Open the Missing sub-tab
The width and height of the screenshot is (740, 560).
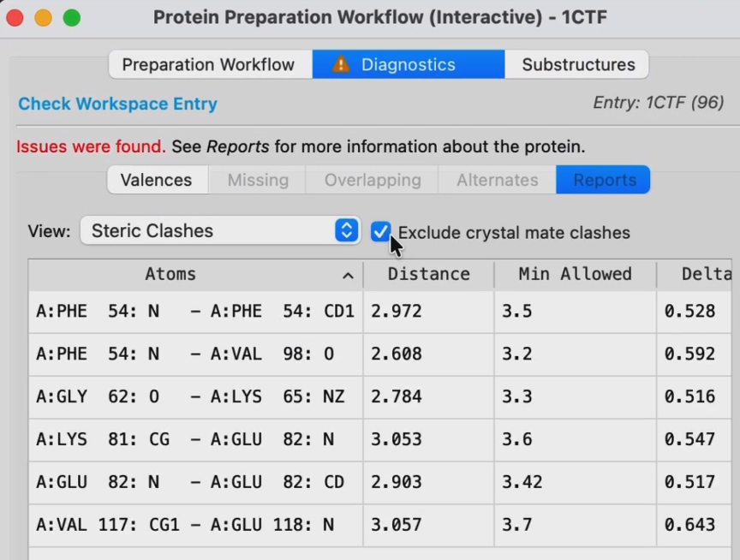click(x=258, y=180)
